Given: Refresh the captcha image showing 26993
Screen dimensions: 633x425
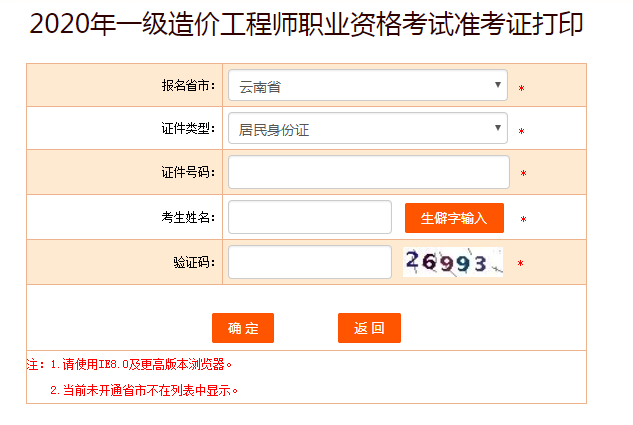Looking at the screenshot, I should (x=452, y=262).
